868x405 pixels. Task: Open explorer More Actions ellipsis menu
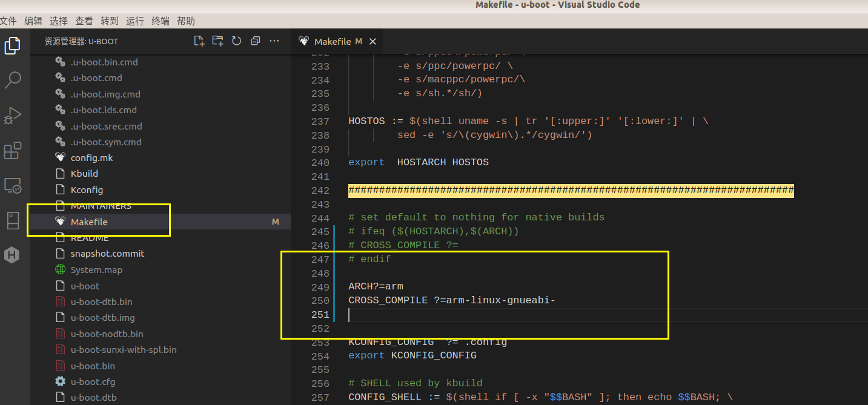click(x=274, y=41)
